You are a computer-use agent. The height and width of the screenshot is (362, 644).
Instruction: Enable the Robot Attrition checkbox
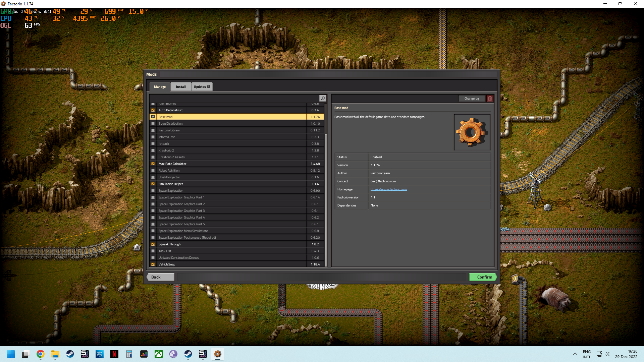[x=153, y=171]
